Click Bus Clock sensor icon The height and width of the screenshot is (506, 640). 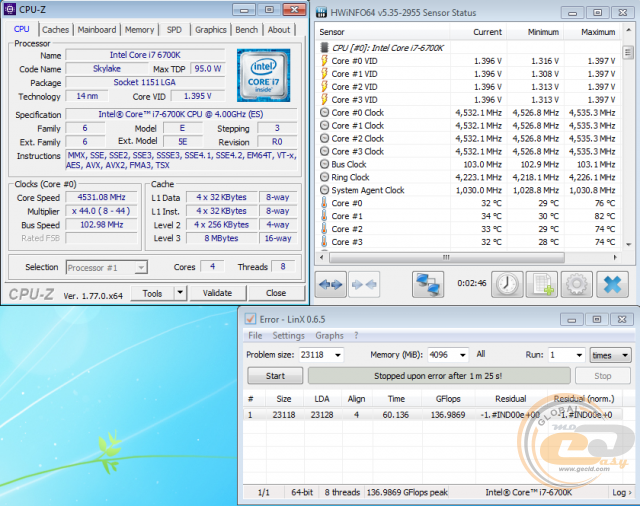324,164
